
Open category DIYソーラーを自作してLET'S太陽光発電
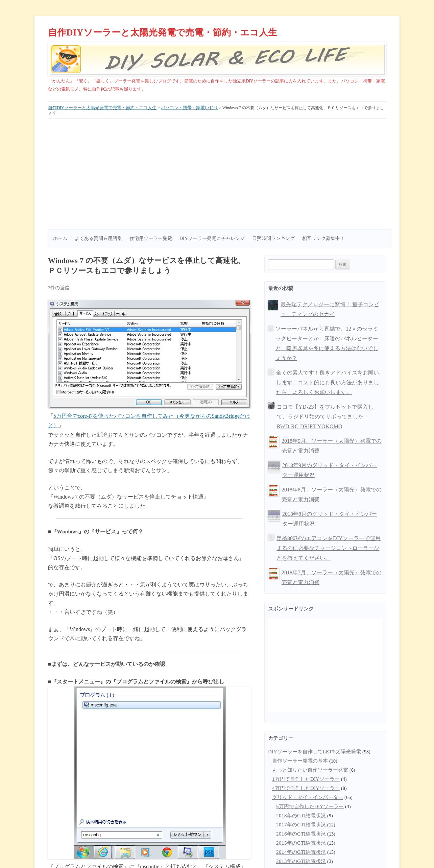click(x=314, y=752)
